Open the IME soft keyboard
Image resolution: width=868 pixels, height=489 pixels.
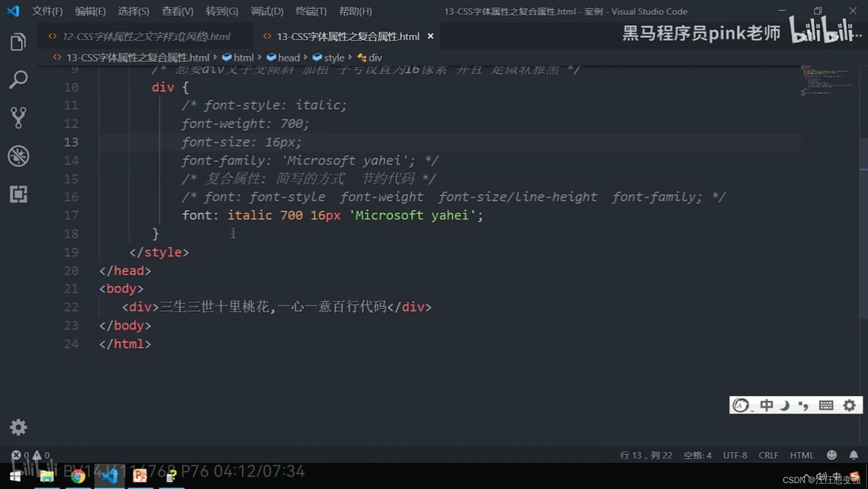click(826, 405)
